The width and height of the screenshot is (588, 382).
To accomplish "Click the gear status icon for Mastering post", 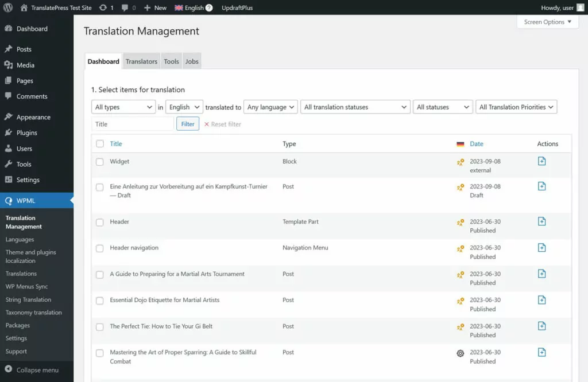I will [460, 353].
